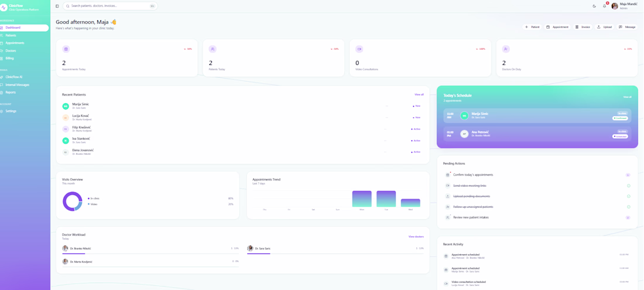The width and height of the screenshot is (644, 290).
Task: Select Marija Simic avatar in Recent Patients
Action: pos(66,107)
